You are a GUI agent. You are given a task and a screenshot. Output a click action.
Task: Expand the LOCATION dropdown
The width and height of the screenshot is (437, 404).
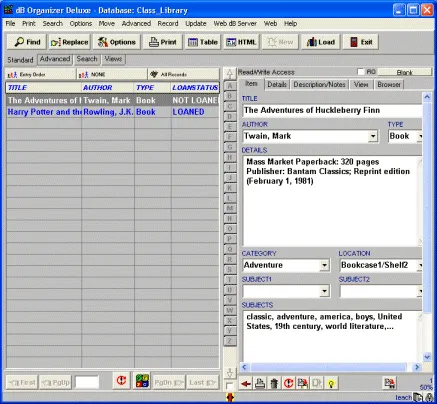(x=420, y=265)
